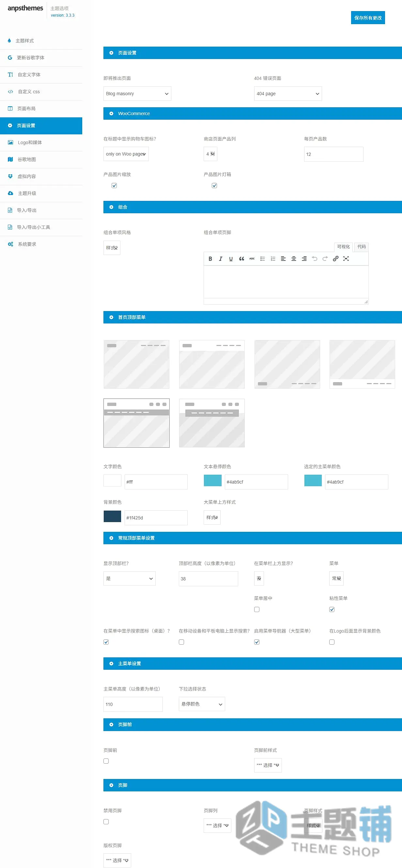Click the Blockquote icon in editor toolbar

pos(241,259)
